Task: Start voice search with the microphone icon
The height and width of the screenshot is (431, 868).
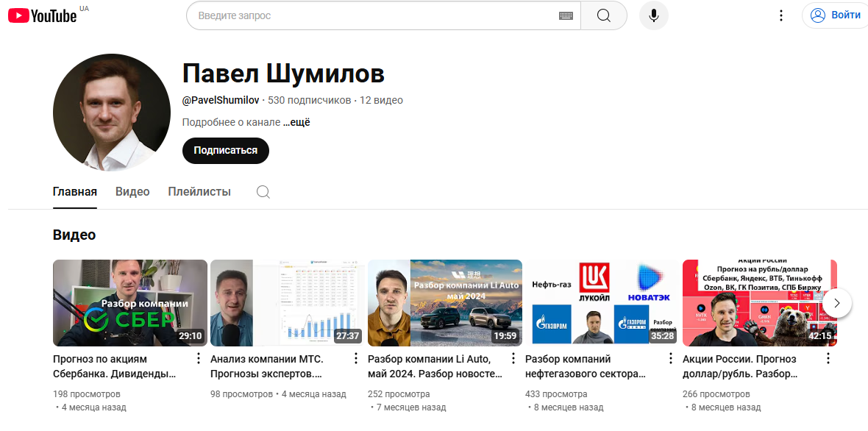Action: tap(653, 15)
